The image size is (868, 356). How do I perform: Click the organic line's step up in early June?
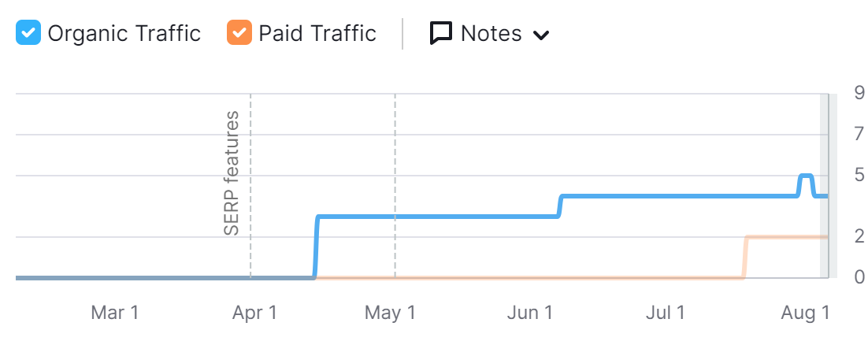[560, 206]
